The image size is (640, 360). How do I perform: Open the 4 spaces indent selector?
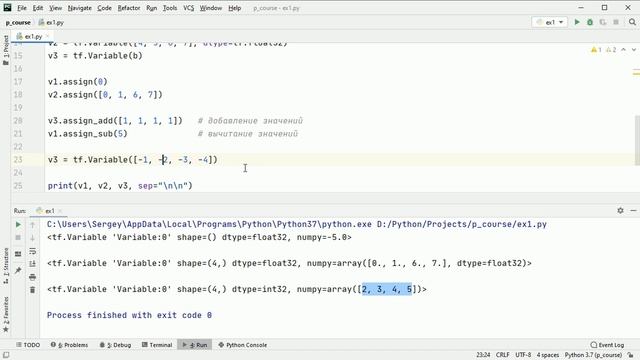(x=548, y=355)
